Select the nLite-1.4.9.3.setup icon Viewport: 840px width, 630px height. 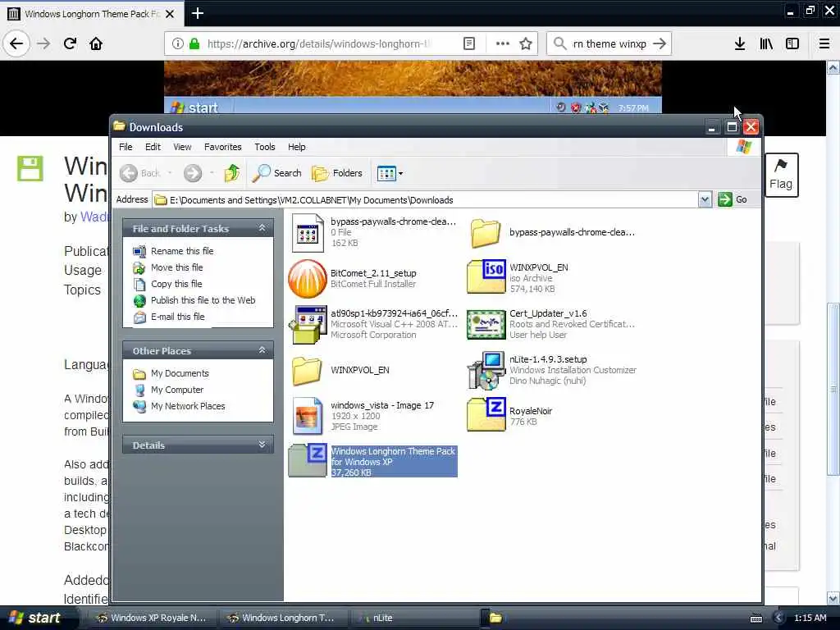pyautogui.click(x=486, y=370)
